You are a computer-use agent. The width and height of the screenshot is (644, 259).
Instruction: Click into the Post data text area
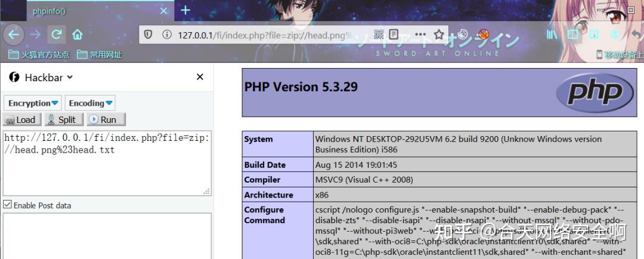click(x=107, y=236)
